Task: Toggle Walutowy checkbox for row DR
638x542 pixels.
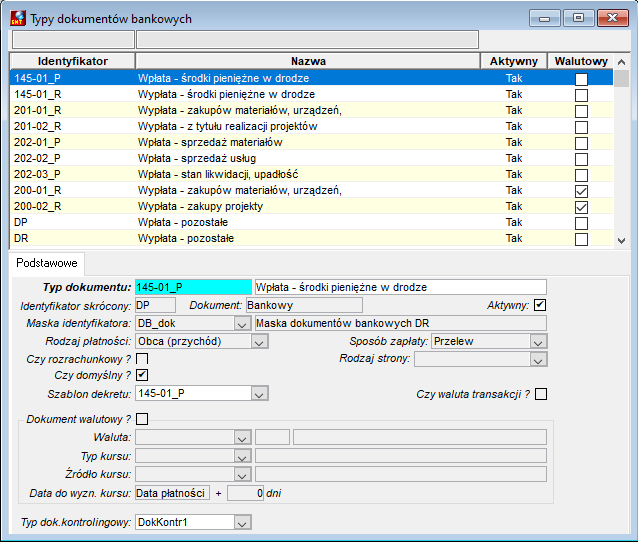Action: tap(581, 239)
